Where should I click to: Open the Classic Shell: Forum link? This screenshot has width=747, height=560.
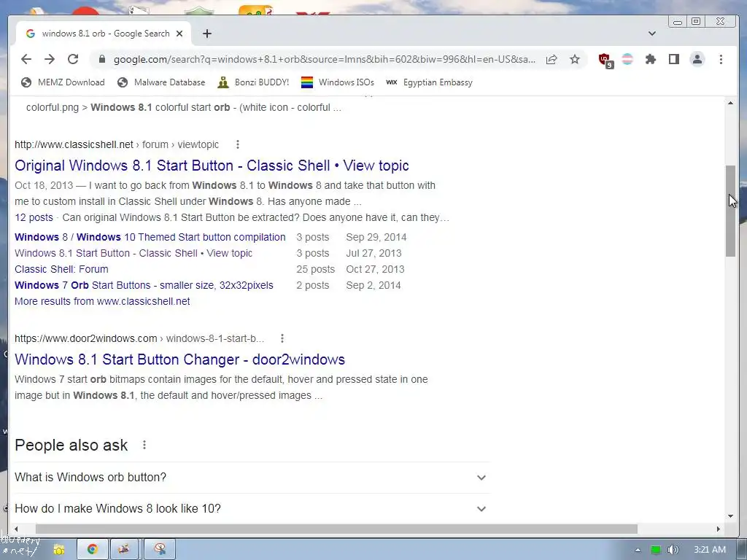pos(61,269)
